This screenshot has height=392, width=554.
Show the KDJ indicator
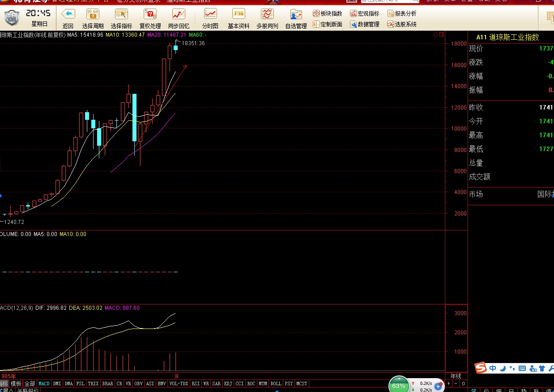(228, 384)
